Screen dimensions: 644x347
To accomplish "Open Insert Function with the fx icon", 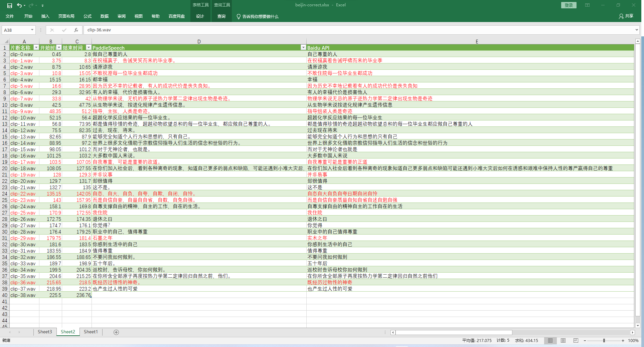I will (76, 30).
